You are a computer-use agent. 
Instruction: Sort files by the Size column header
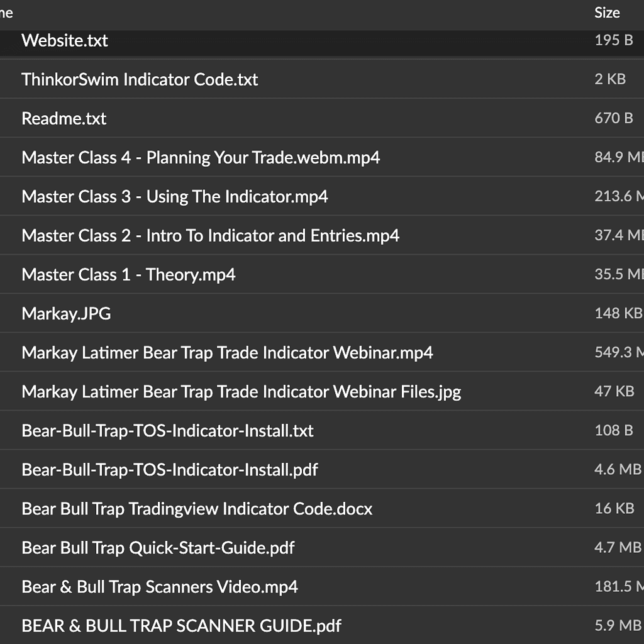pos(607,13)
